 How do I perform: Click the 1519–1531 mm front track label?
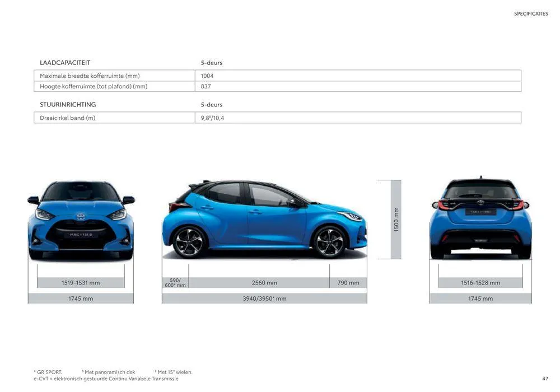point(80,283)
